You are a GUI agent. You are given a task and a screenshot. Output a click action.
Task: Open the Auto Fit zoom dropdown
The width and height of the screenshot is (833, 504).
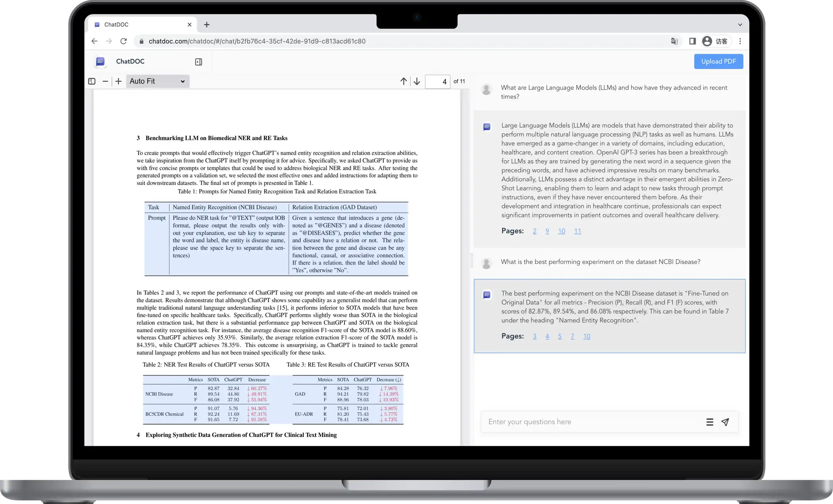coord(158,81)
